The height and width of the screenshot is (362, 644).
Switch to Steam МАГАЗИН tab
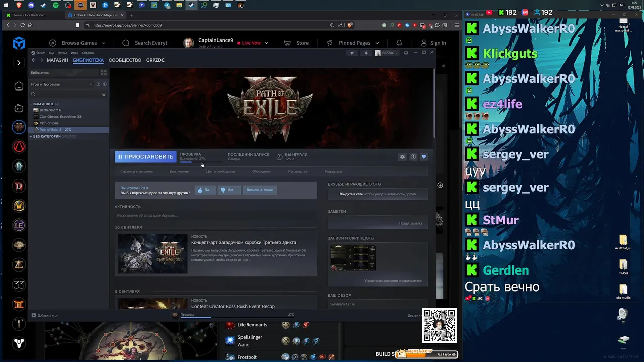(57, 60)
